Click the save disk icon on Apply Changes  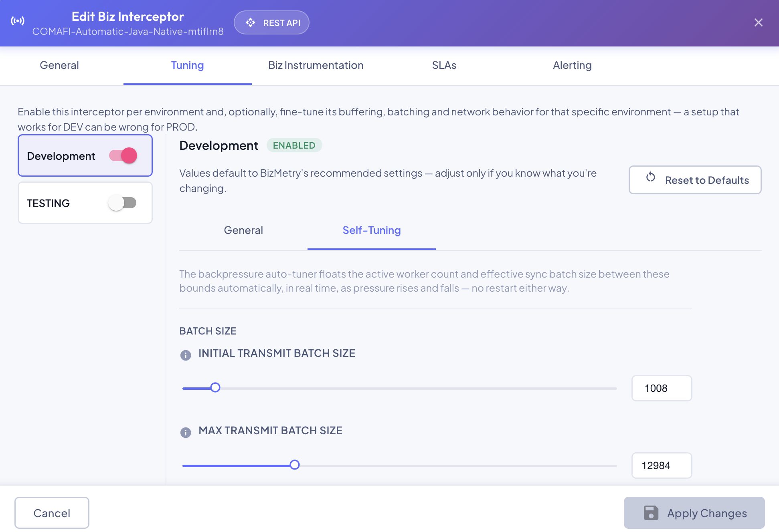[x=651, y=513]
